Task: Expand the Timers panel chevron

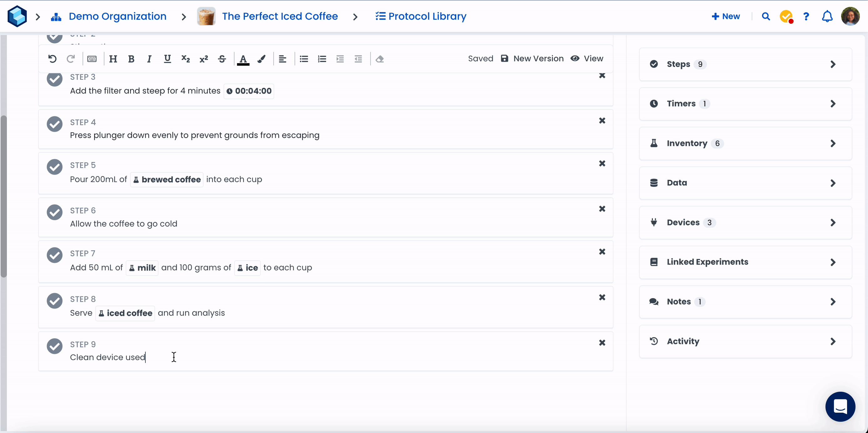Action: click(x=833, y=104)
